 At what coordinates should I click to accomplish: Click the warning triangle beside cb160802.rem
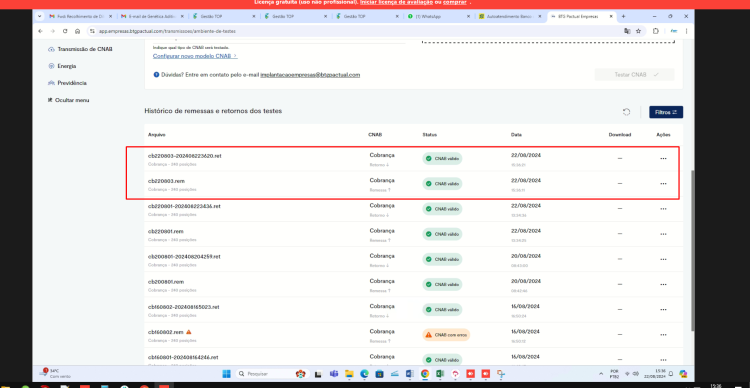[188, 332]
